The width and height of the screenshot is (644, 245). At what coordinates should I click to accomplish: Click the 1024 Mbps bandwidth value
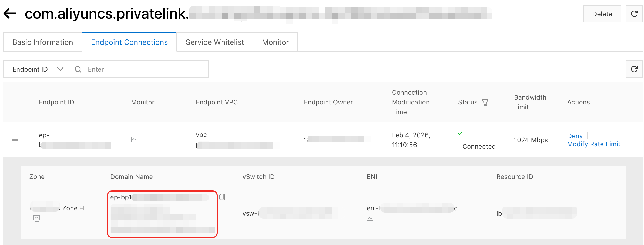pos(531,140)
